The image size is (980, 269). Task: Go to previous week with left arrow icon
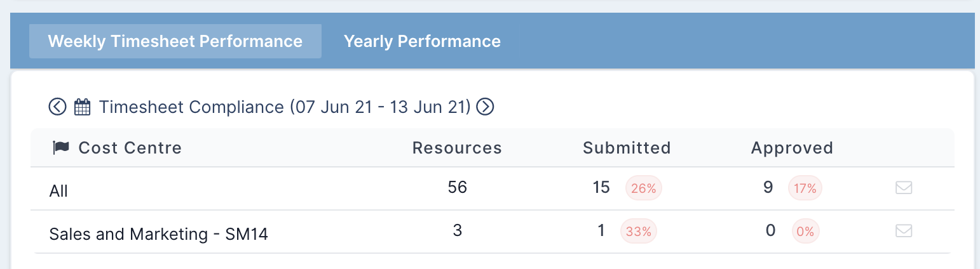pyautogui.click(x=57, y=107)
